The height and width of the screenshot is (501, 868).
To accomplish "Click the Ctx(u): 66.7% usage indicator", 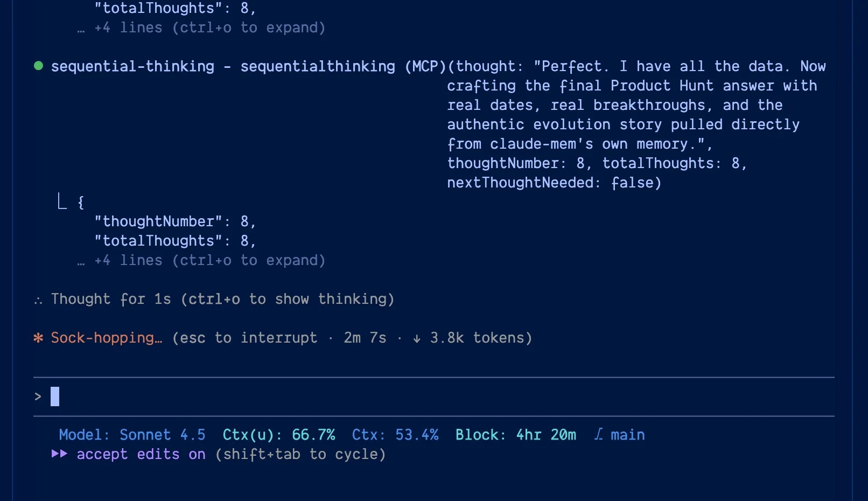I will [x=278, y=435].
